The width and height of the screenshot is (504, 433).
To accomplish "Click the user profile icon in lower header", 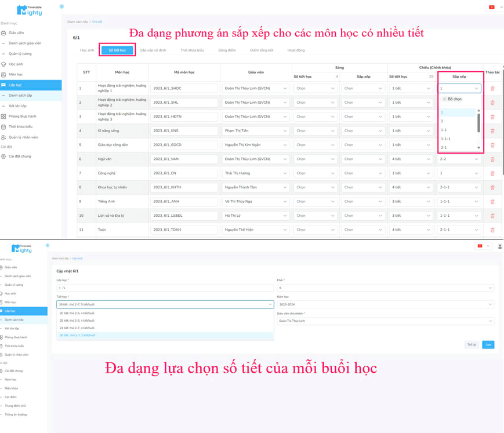I will tap(499, 246).
